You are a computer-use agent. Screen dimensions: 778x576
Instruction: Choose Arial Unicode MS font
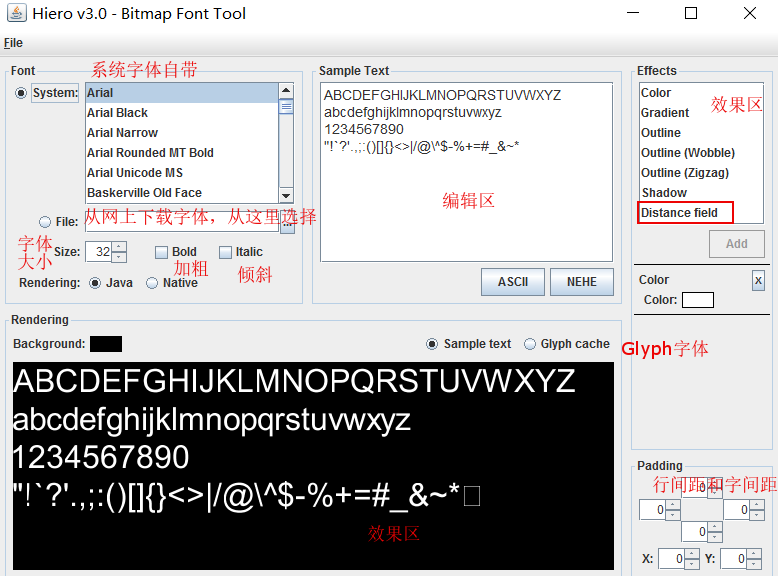[x=182, y=172]
